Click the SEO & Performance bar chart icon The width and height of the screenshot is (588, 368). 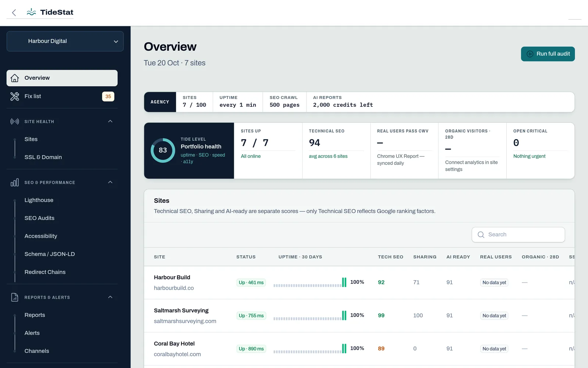(15, 183)
